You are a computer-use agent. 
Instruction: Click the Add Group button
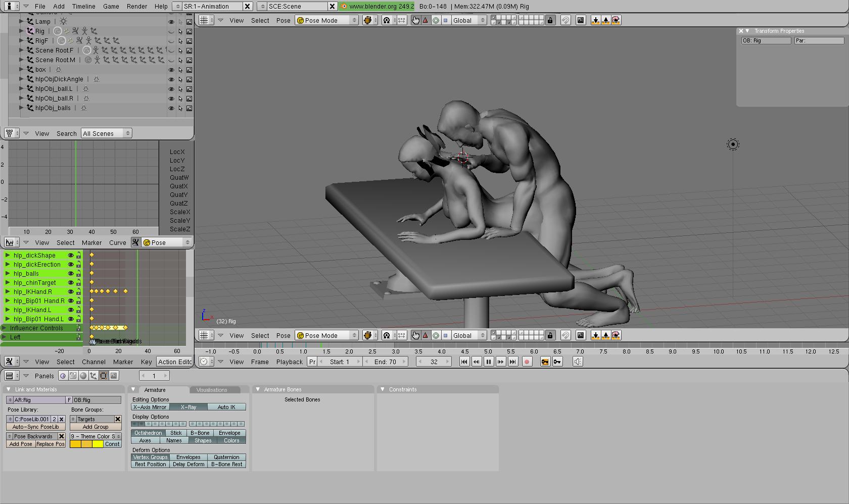pos(96,427)
